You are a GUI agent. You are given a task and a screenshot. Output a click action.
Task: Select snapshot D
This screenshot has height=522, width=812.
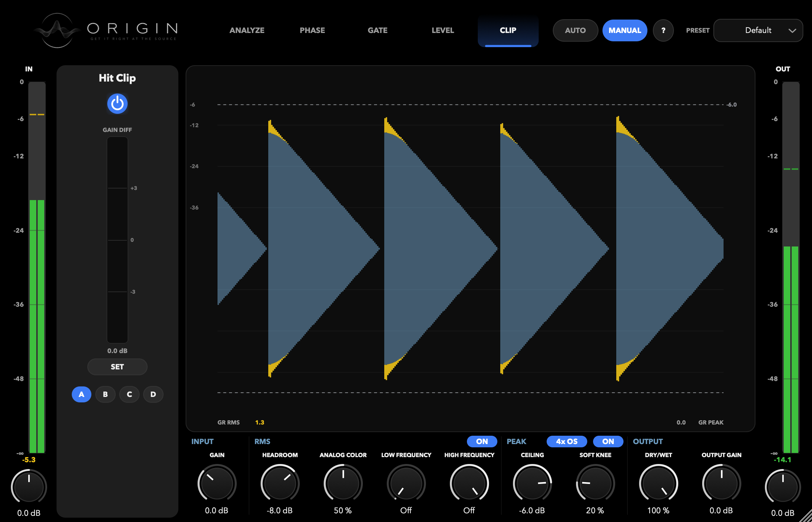[153, 394]
